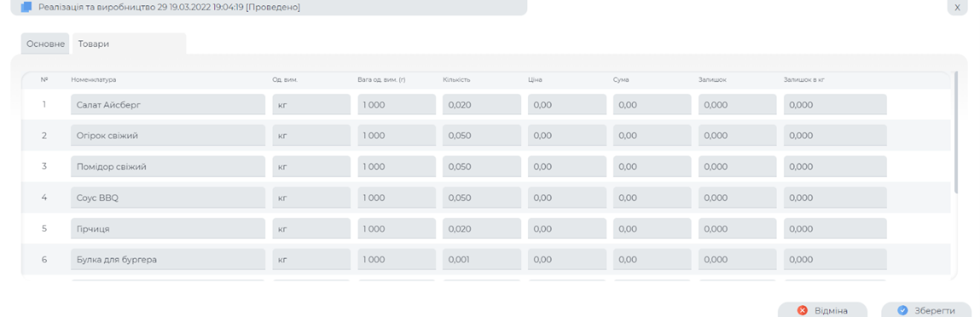Click the unit field of Соус BBQ row

click(311, 198)
